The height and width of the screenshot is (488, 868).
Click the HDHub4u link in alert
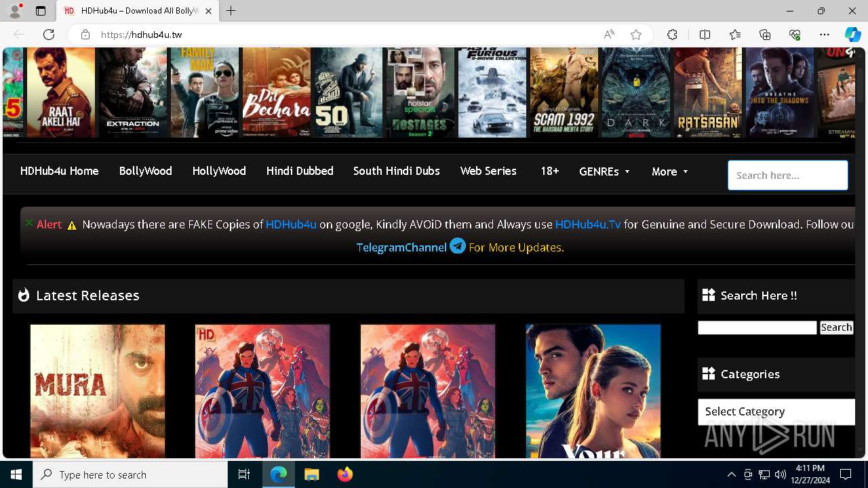[291, 224]
